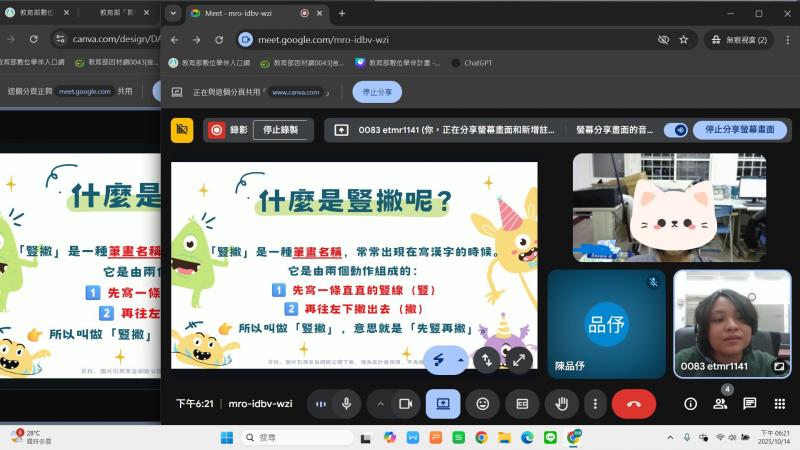Open tab search dropdown chevron

tap(173, 13)
